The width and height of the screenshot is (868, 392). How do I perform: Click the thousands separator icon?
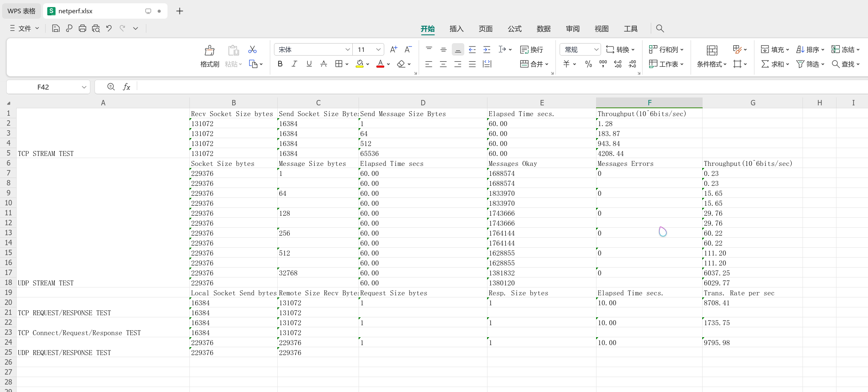click(x=603, y=64)
